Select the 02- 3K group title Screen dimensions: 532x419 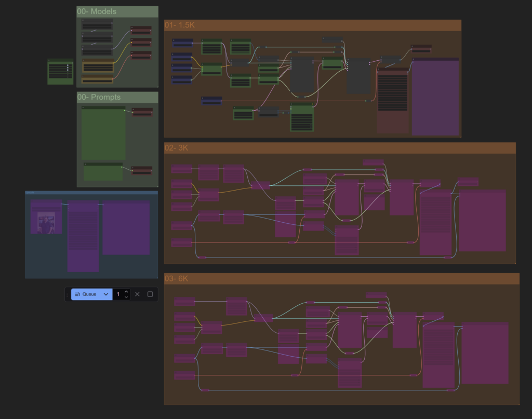click(x=176, y=148)
